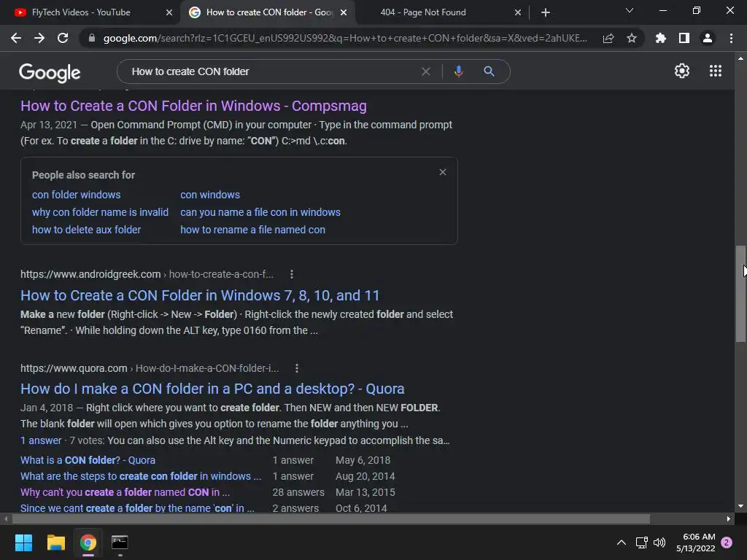View site information lock icon

coord(92,38)
